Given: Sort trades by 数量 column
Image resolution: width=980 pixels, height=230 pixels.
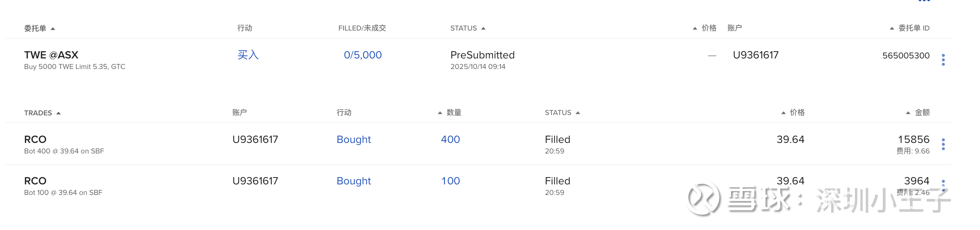Looking at the screenshot, I should 449,113.
